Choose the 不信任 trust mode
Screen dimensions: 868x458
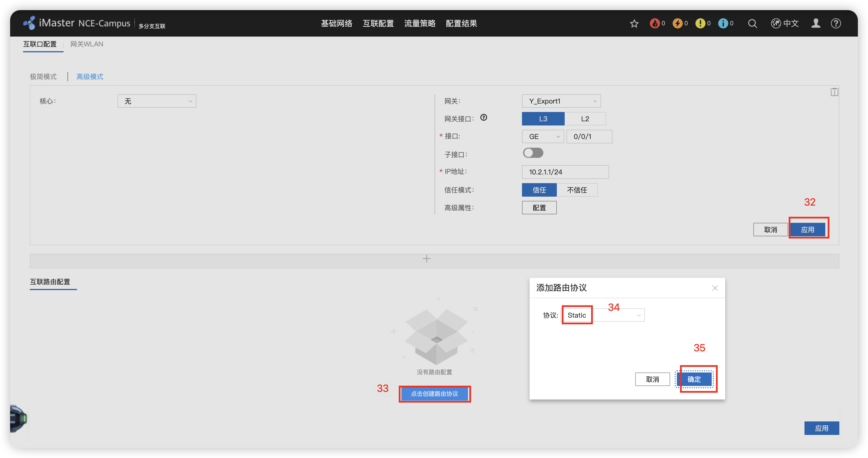pos(577,190)
